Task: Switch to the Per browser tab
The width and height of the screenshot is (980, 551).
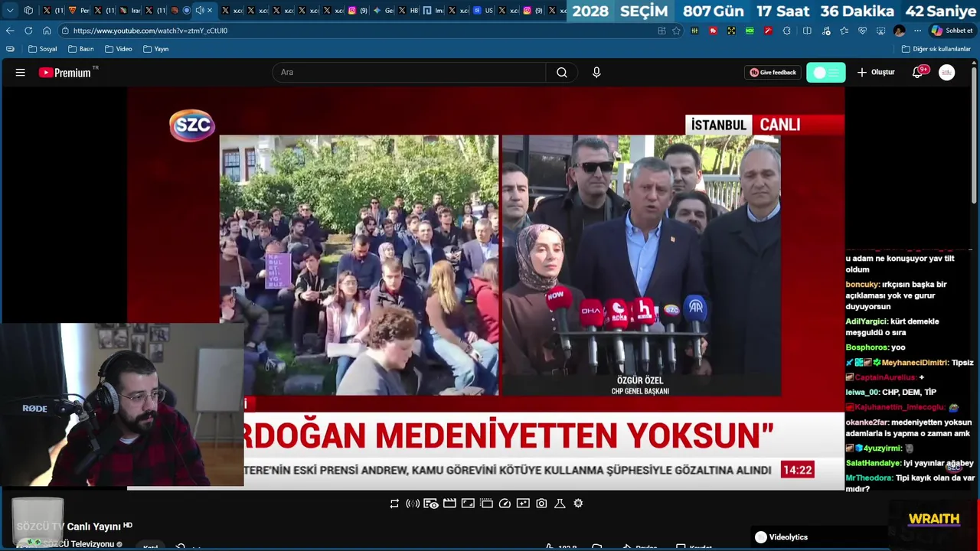Action: point(80,11)
